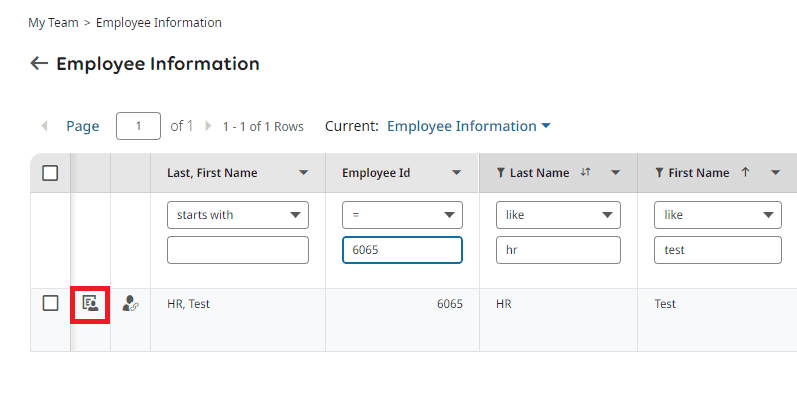Toggle the Last Name sort arrows icon
Screen dimensions: 797x403
586,173
